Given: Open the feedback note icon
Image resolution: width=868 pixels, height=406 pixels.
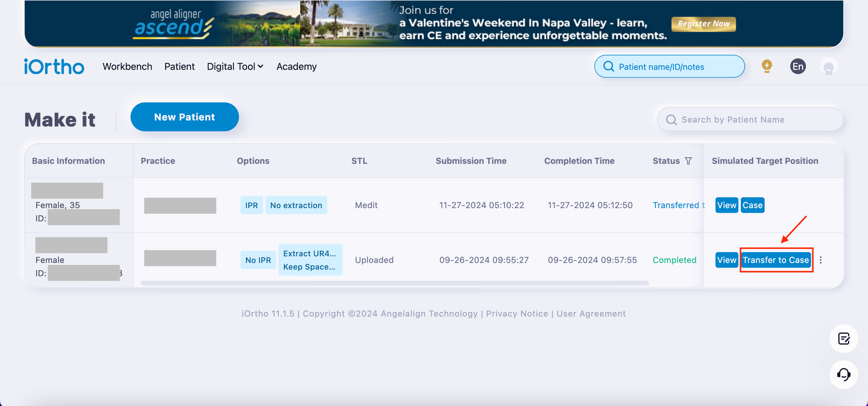Looking at the screenshot, I should coord(844,338).
